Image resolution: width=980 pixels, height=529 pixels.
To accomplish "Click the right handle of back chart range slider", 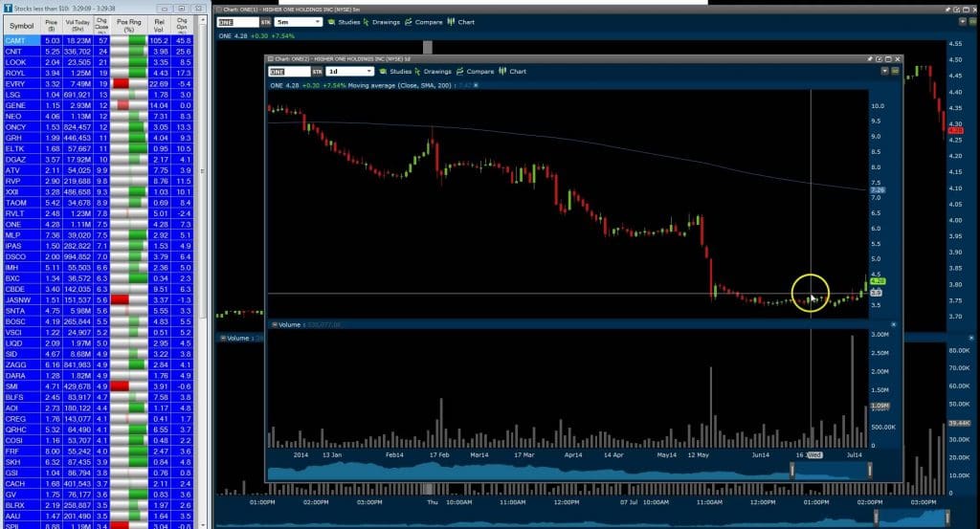I will click(x=947, y=518).
